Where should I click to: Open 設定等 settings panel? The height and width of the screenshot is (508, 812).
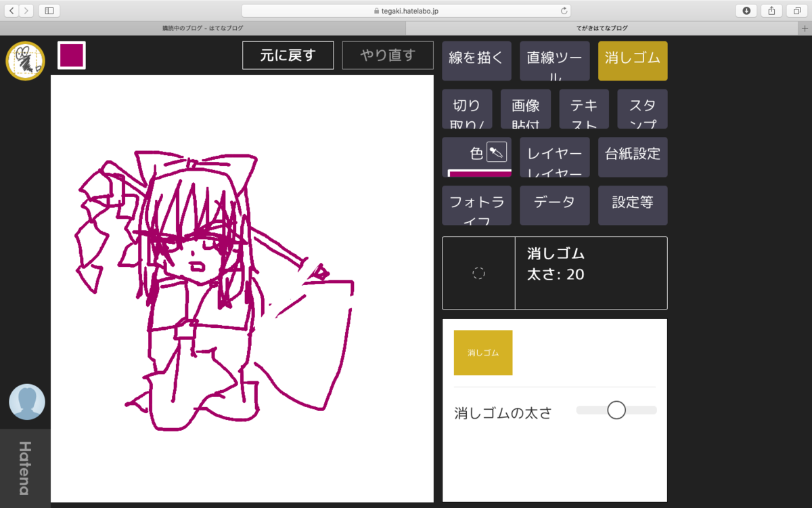point(633,205)
